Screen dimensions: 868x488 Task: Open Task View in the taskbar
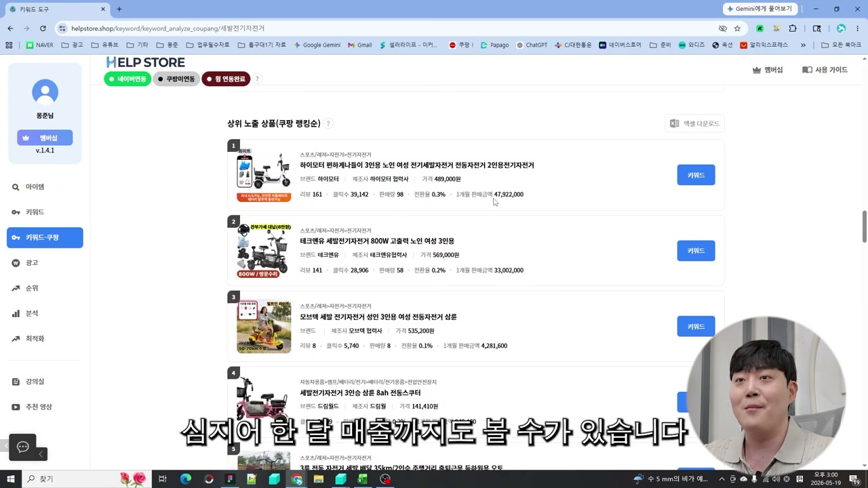click(x=163, y=479)
